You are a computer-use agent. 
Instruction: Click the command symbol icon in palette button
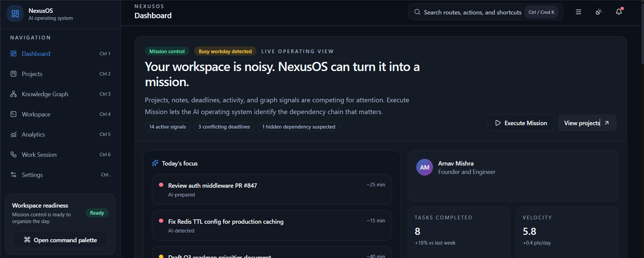click(x=27, y=240)
